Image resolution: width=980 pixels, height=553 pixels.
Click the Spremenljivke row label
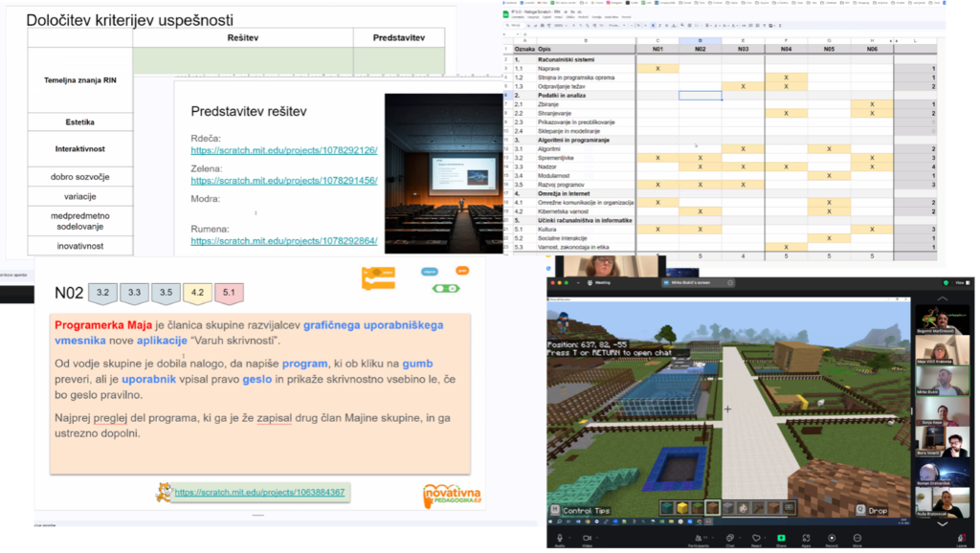[556, 158]
